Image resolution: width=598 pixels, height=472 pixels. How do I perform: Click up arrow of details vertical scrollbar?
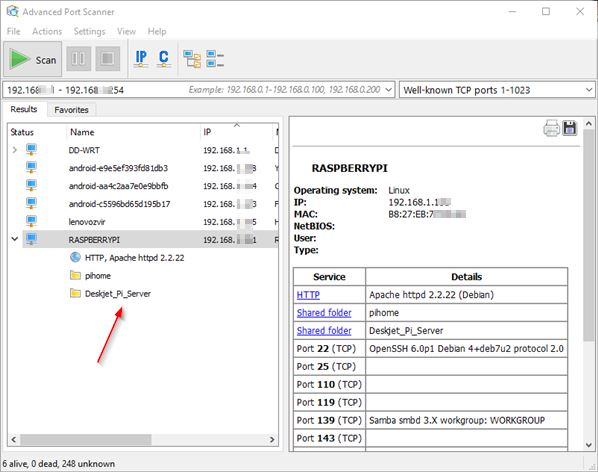[588, 124]
